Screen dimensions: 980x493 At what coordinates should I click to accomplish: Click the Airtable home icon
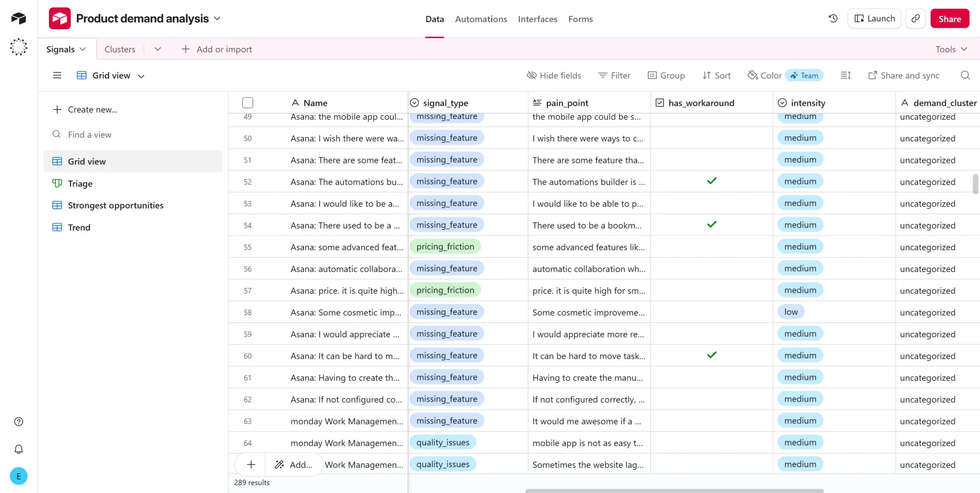point(19,18)
